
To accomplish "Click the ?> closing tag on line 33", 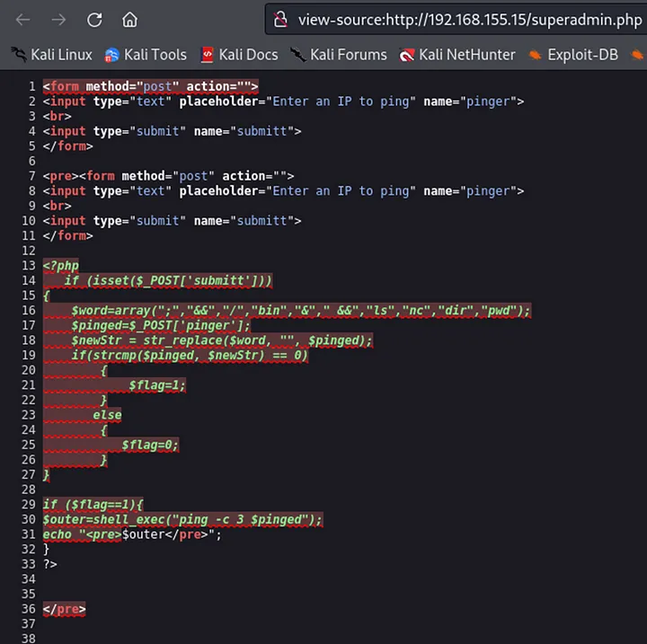I will pyautogui.click(x=50, y=564).
